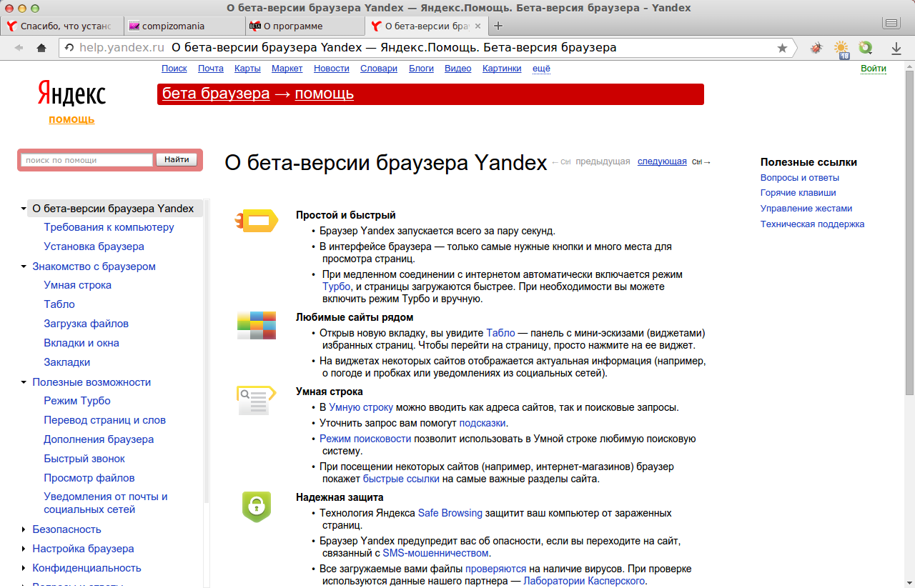Click the yellow tag icon beside Простой и быстрый

tap(256, 220)
